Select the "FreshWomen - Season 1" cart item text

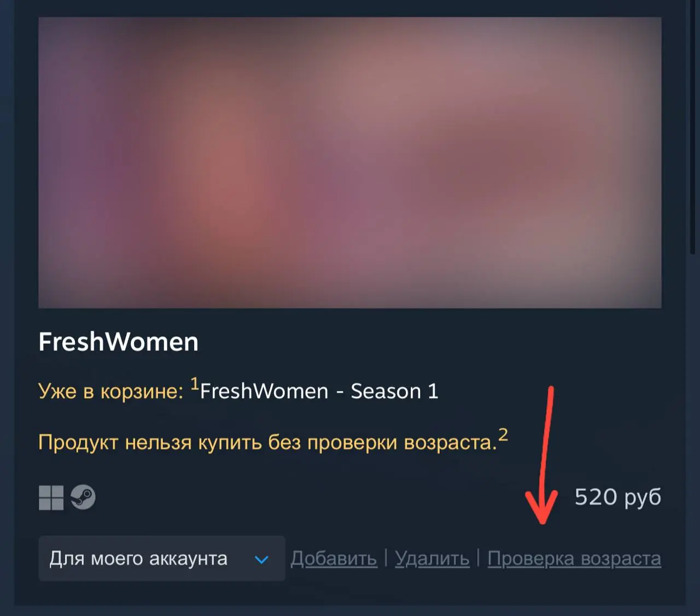tap(319, 391)
